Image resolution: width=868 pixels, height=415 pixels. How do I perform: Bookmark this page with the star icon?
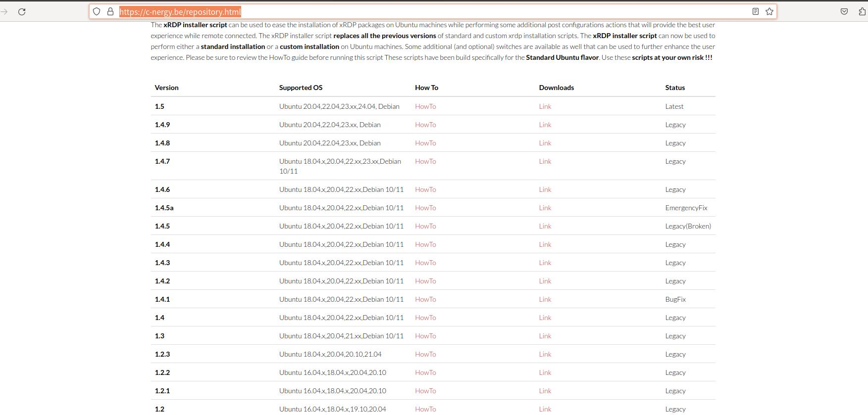(769, 11)
